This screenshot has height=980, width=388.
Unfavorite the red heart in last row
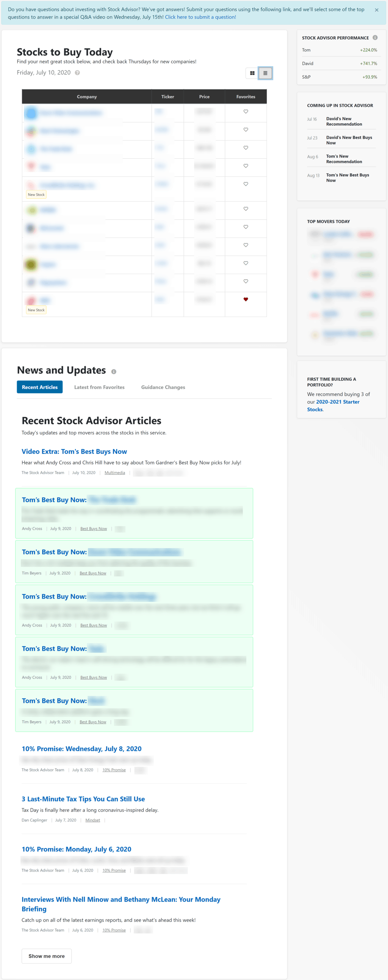246,299
